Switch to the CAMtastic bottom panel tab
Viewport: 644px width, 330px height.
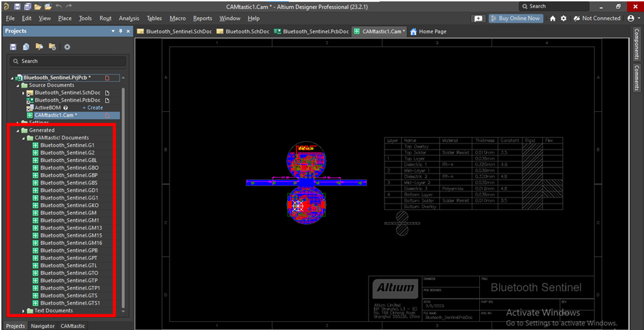tap(72, 326)
